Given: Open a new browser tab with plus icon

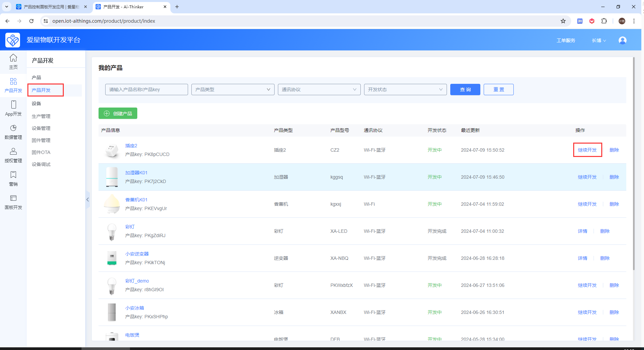Looking at the screenshot, I should pyautogui.click(x=177, y=7).
